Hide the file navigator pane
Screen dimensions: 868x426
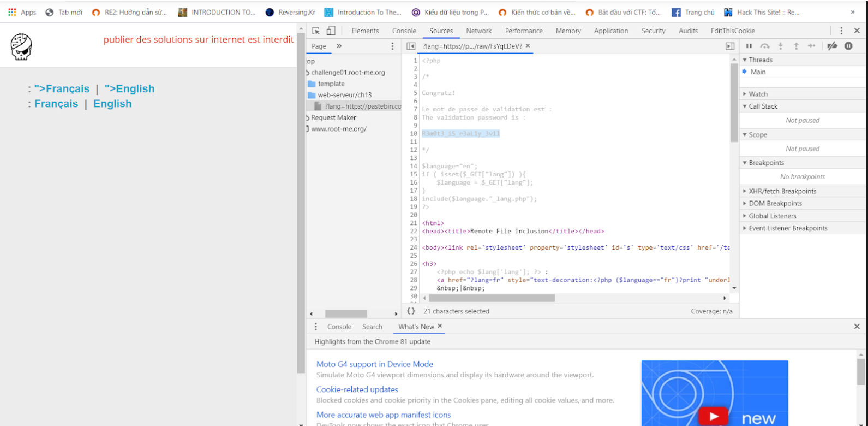pyautogui.click(x=411, y=46)
